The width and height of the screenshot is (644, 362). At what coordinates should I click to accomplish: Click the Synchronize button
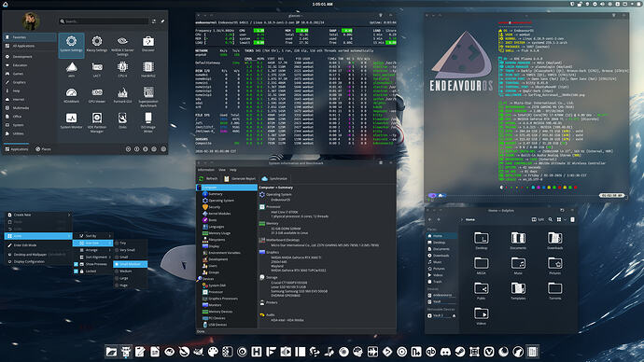274,178
